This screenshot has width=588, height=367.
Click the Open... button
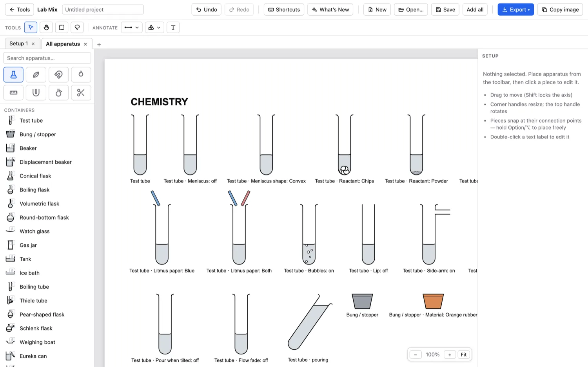point(411,9)
